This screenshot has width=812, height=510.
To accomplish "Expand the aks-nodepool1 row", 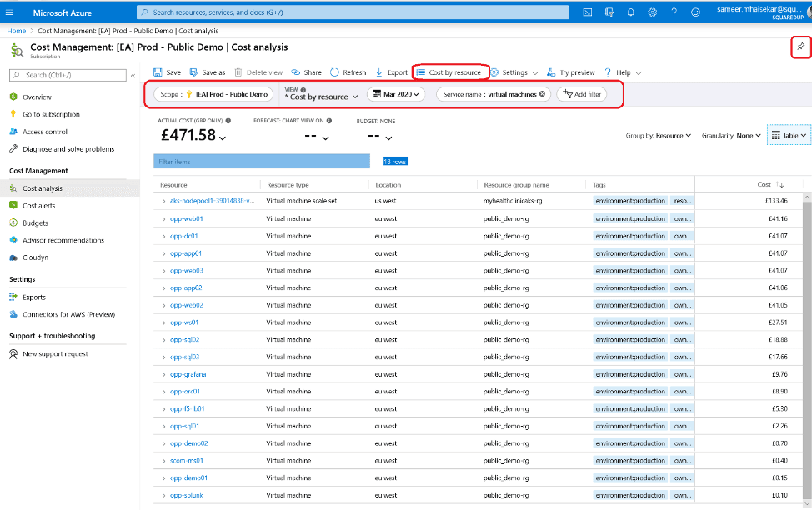I will 163,201.
